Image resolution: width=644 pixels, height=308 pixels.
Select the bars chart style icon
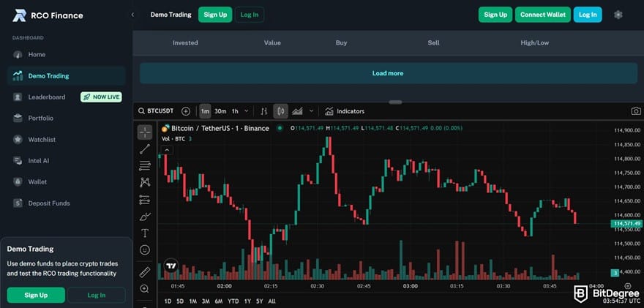click(x=264, y=111)
